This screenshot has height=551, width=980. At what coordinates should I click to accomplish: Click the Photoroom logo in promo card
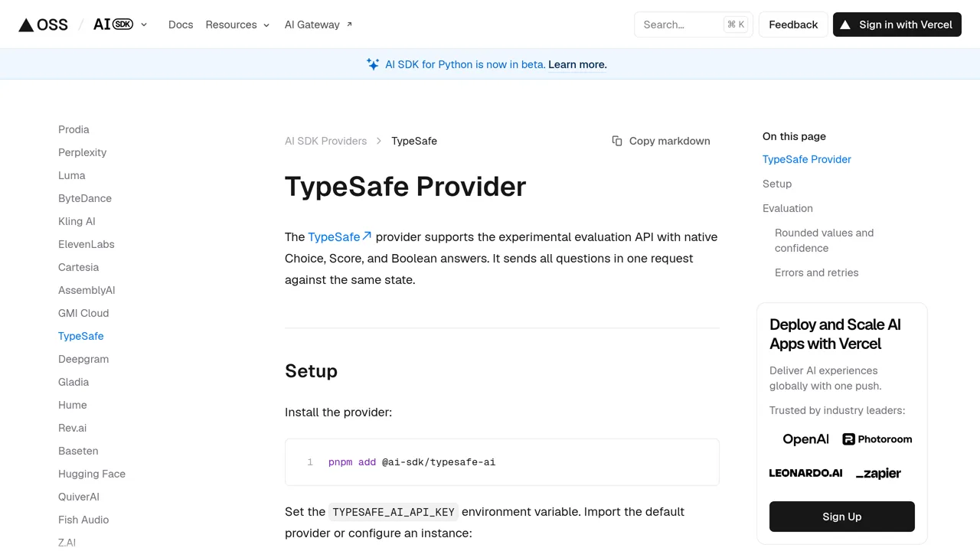coord(877,439)
